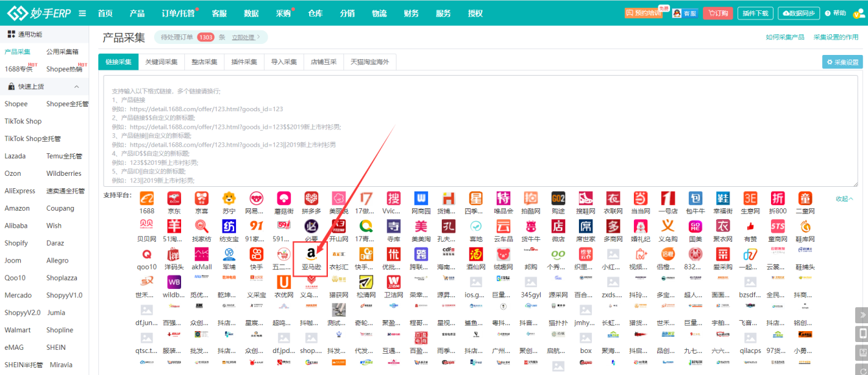This screenshot has height=375, width=868.
Task: Select the 1688 platform icon
Action: tap(147, 198)
